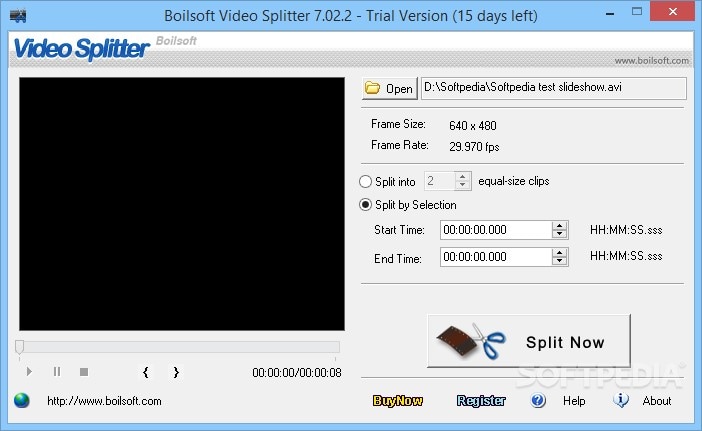Open the Register link
The width and height of the screenshot is (702, 431).
pos(481,401)
